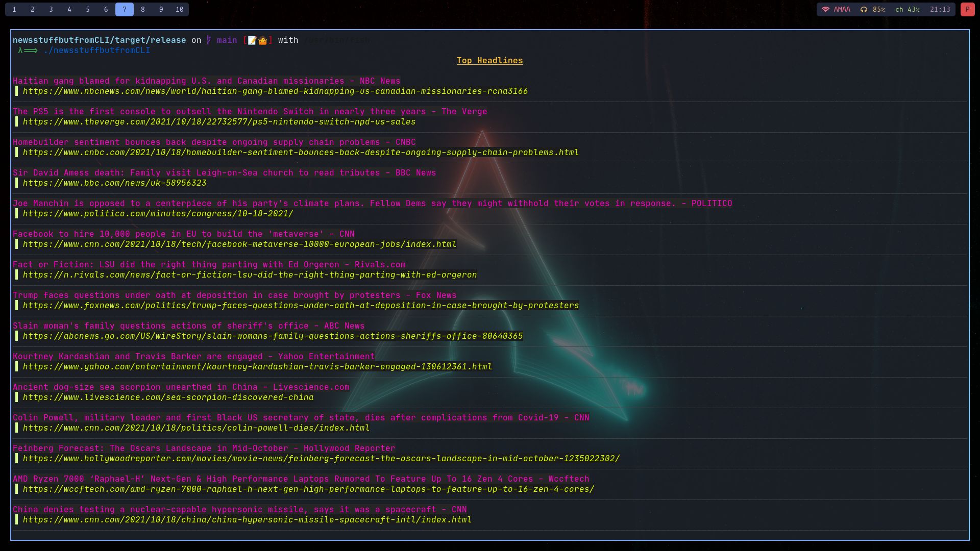
Task: Open the BBC uk-58956323 link
Action: pyautogui.click(x=114, y=183)
